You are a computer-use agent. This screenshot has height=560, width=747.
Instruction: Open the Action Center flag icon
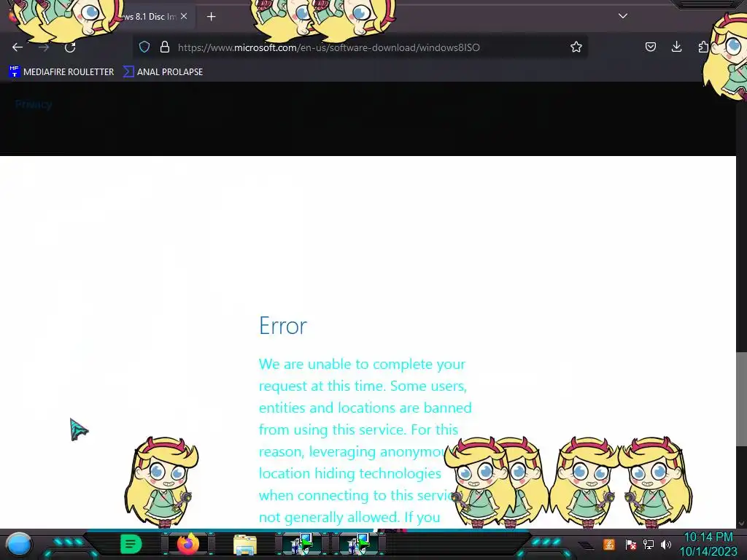tap(630, 544)
